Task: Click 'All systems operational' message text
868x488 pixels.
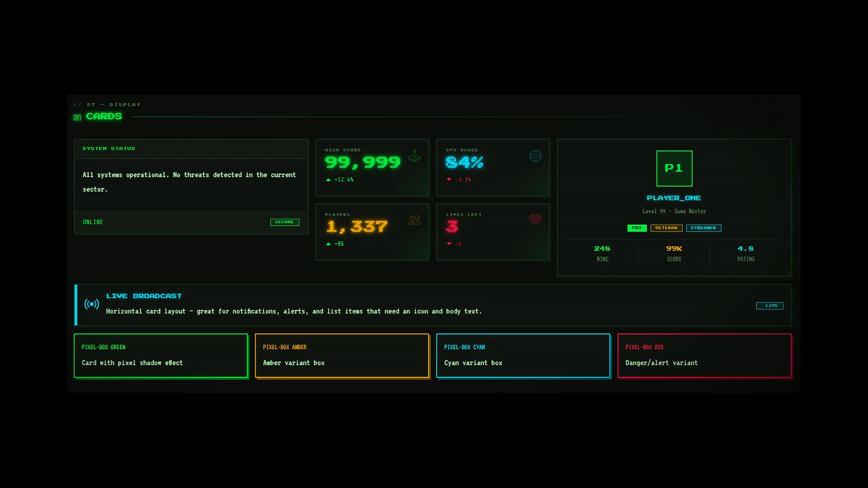Action: [189, 182]
